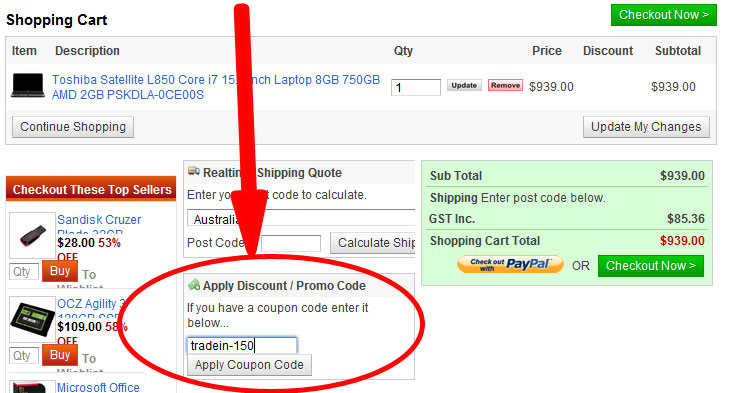Click the top Checkout Now button
This screenshot has width=733, height=393.
point(663,15)
